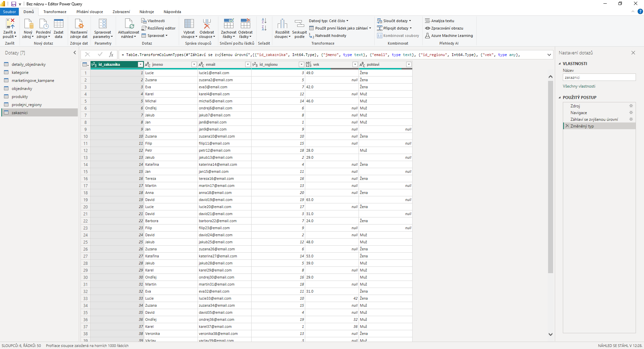Click Zavřít a použít
The width and height of the screenshot is (644, 349).
[x=9, y=28]
